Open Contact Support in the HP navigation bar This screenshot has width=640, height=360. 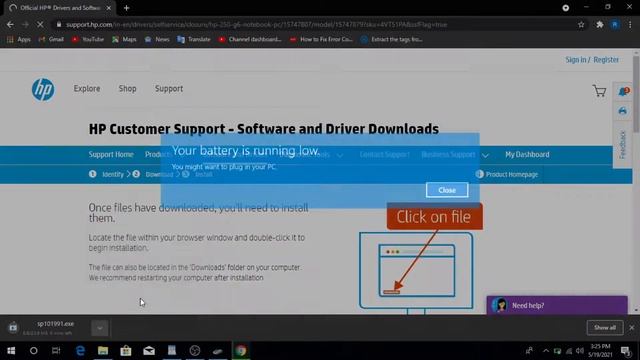(x=384, y=155)
